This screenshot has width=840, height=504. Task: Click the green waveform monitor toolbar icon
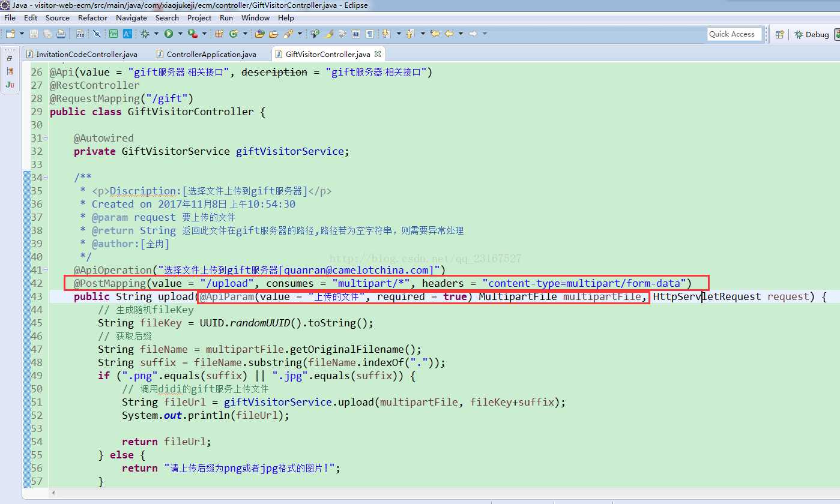pos(113,34)
